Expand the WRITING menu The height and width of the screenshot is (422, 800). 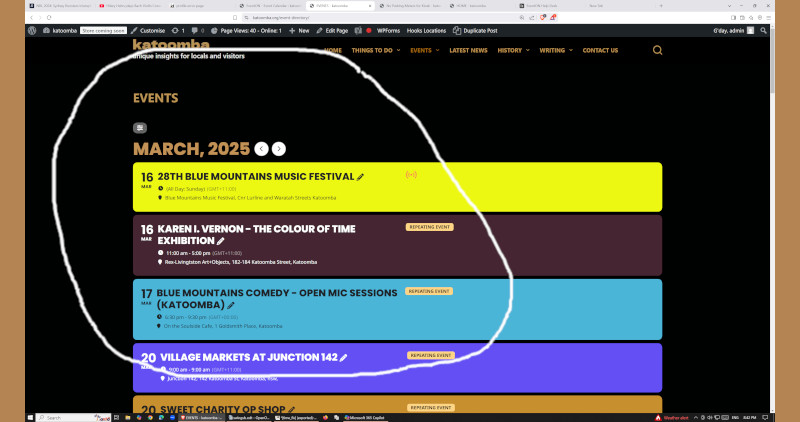tap(556, 51)
